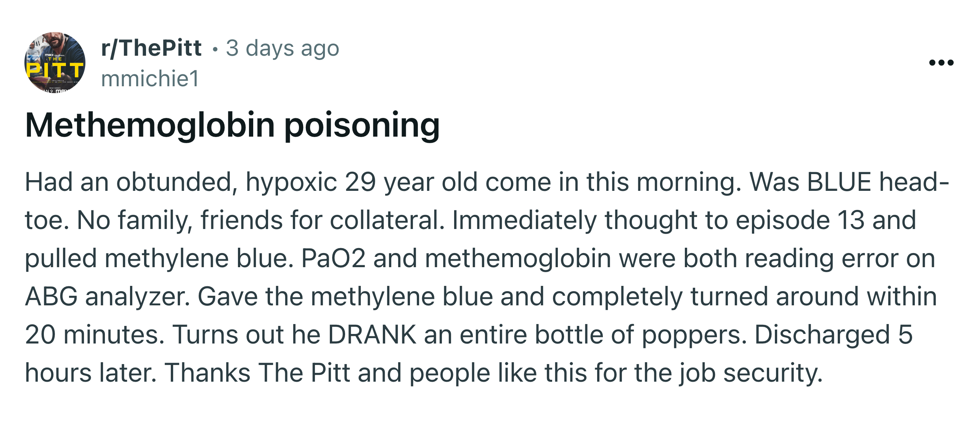Open the three-dot post options menu
Image resolution: width=980 pixels, height=429 pixels.
click(941, 63)
